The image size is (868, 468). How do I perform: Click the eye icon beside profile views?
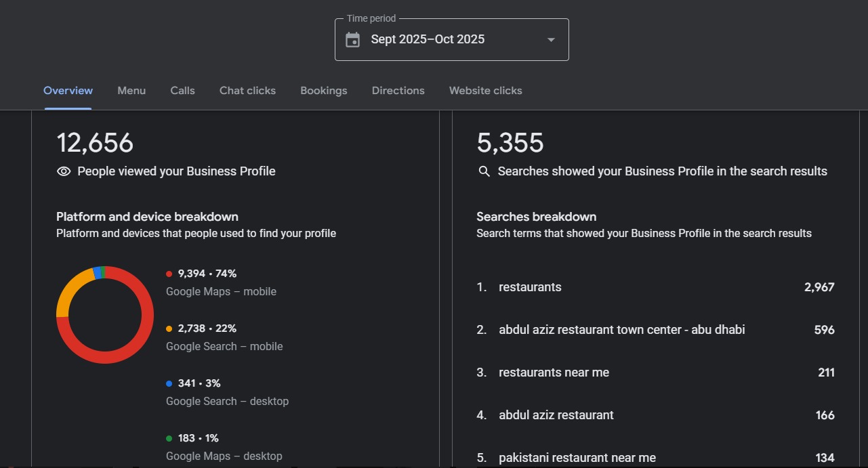(x=64, y=171)
